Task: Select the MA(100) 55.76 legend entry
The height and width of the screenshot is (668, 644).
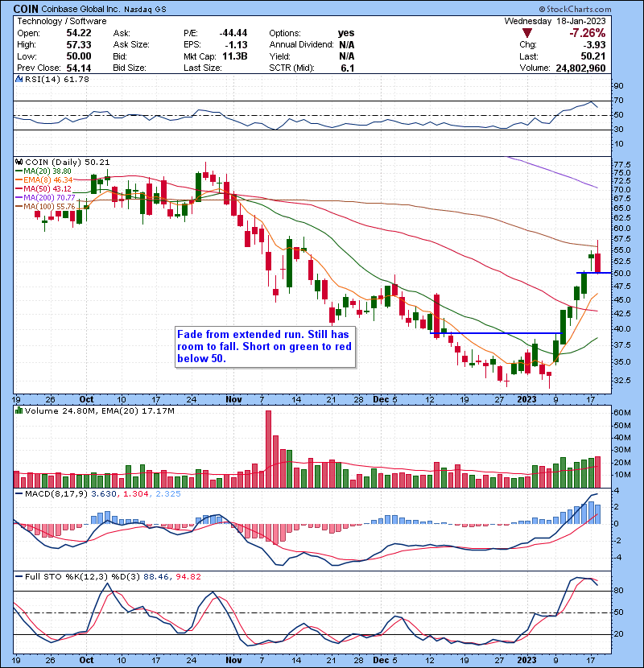Action: [45, 207]
